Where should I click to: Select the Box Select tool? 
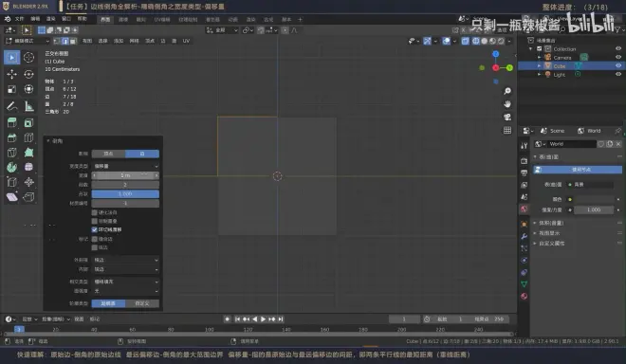click(12, 58)
